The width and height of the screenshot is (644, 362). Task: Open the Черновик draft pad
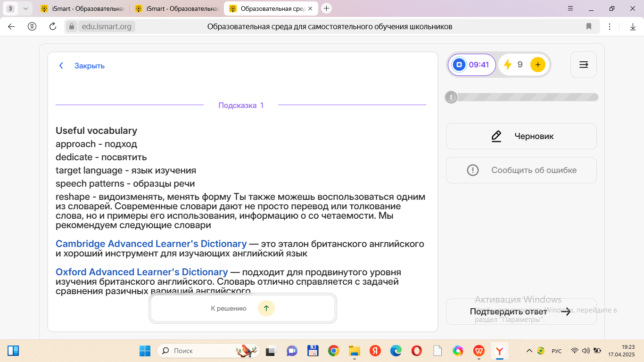click(521, 136)
